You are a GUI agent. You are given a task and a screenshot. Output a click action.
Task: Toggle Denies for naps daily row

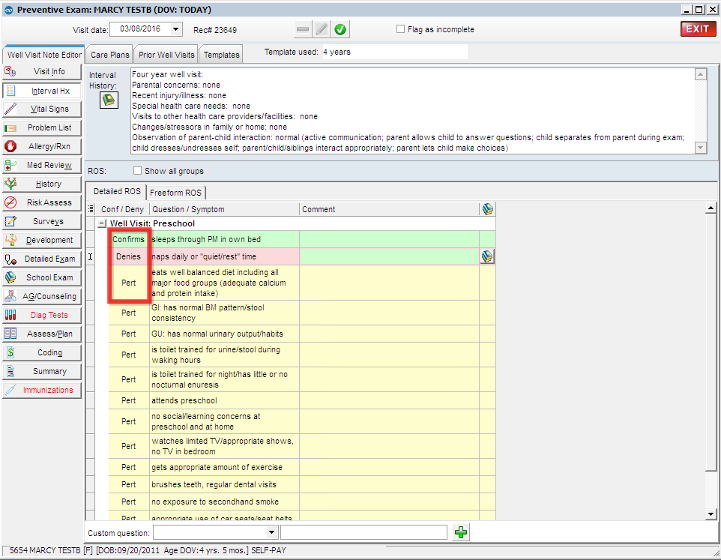click(129, 257)
